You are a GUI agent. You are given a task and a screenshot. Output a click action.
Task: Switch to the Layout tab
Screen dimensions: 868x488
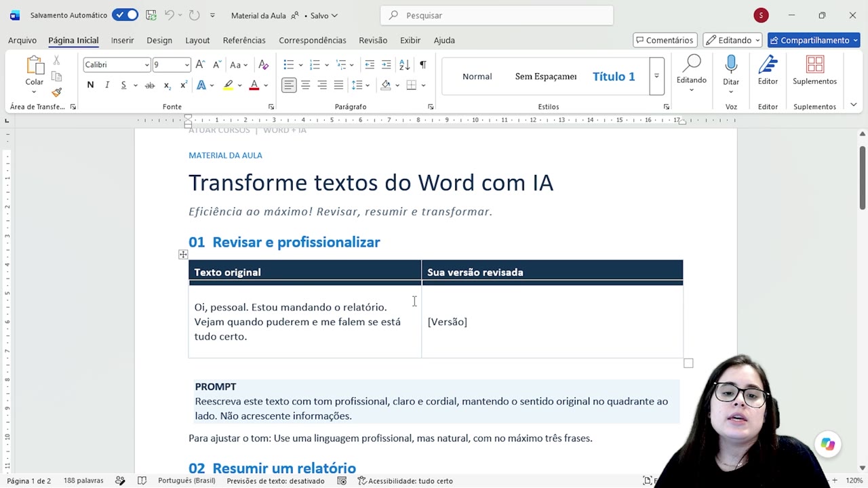pos(197,40)
